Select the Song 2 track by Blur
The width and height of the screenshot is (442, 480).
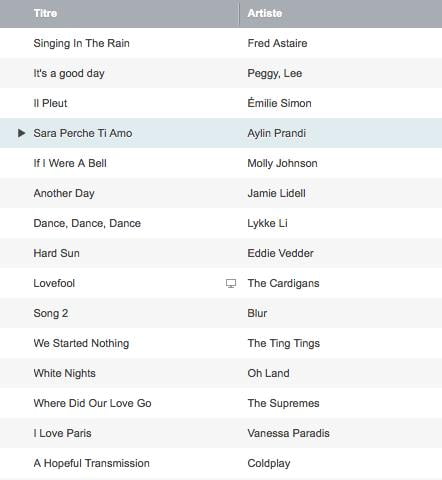coord(221,313)
